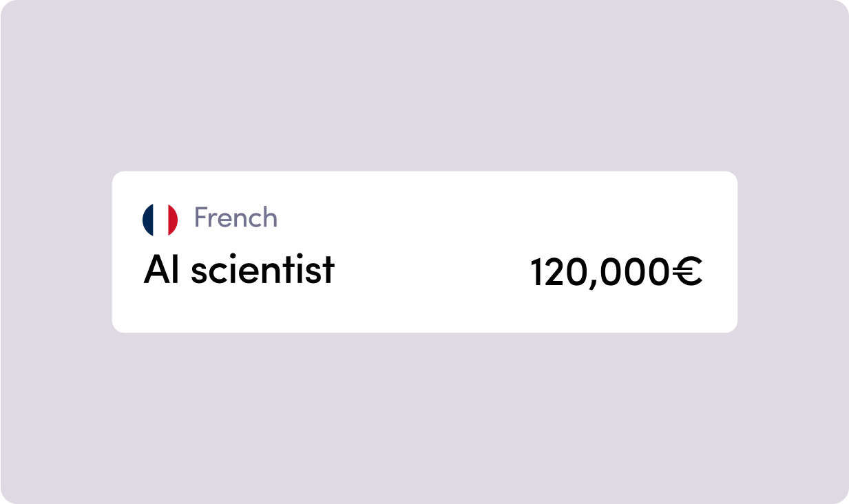The height and width of the screenshot is (504, 849).
Task: Click the white center of the flag
Action: click(160, 220)
